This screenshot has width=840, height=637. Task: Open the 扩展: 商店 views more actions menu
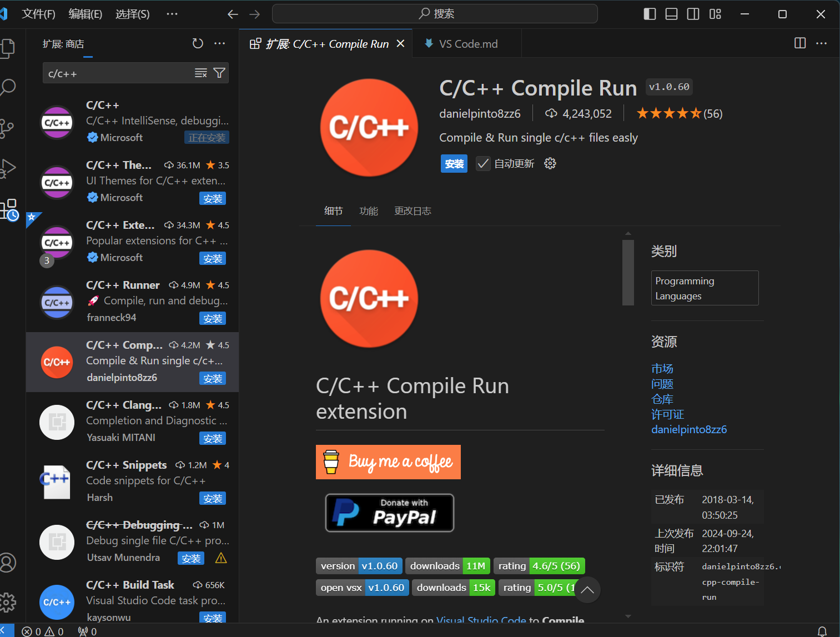coord(220,43)
